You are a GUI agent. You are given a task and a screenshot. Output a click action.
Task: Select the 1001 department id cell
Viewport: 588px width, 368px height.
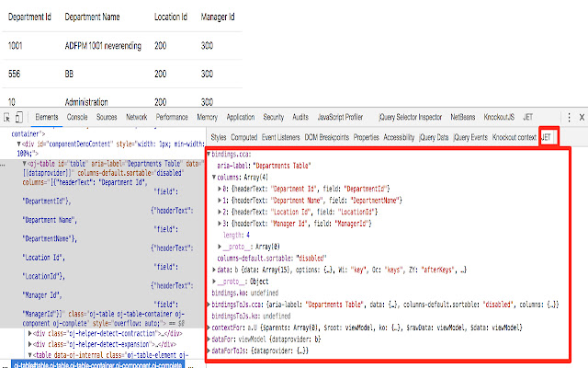click(16, 46)
